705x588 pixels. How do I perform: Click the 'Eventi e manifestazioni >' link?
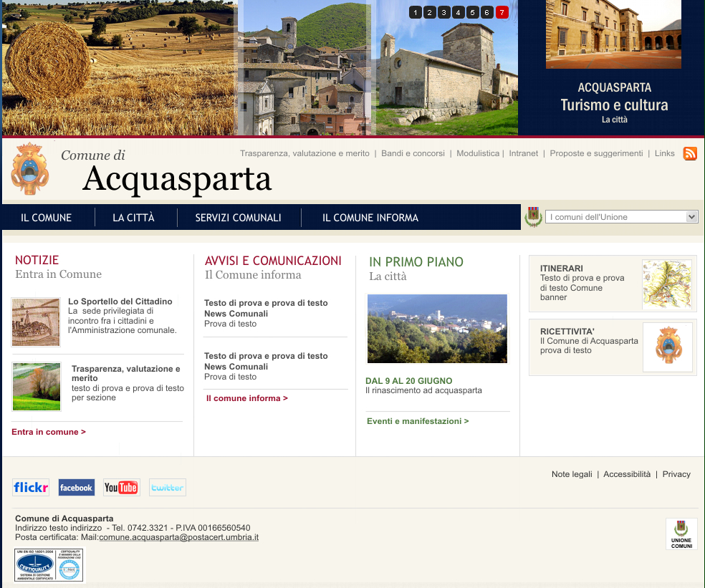418,421
